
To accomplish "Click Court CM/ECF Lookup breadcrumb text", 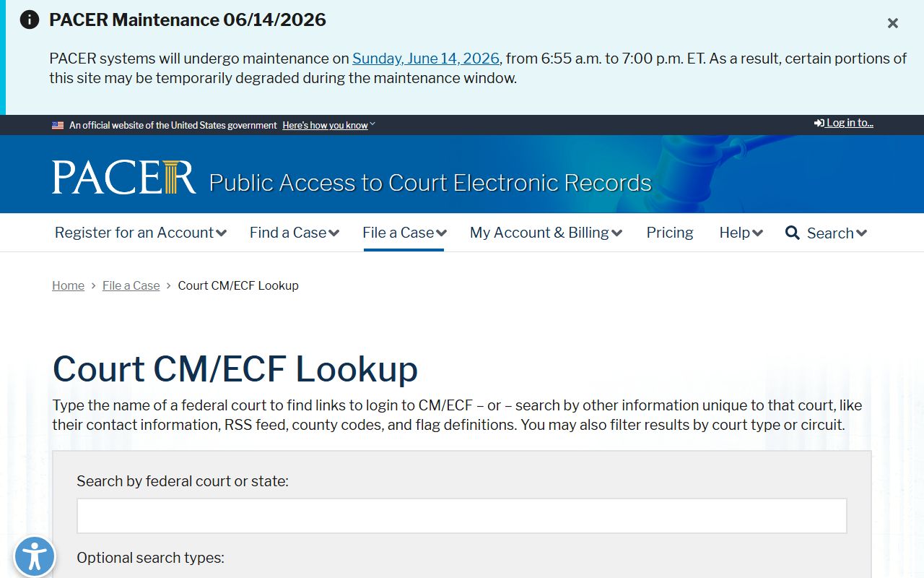I will [x=238, y=285].
